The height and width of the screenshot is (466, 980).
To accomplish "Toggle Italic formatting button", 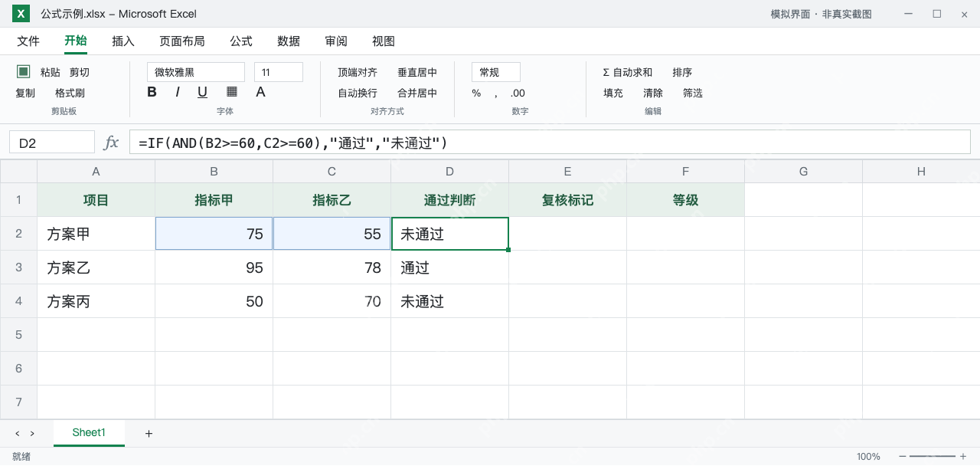I will [177, 92].
